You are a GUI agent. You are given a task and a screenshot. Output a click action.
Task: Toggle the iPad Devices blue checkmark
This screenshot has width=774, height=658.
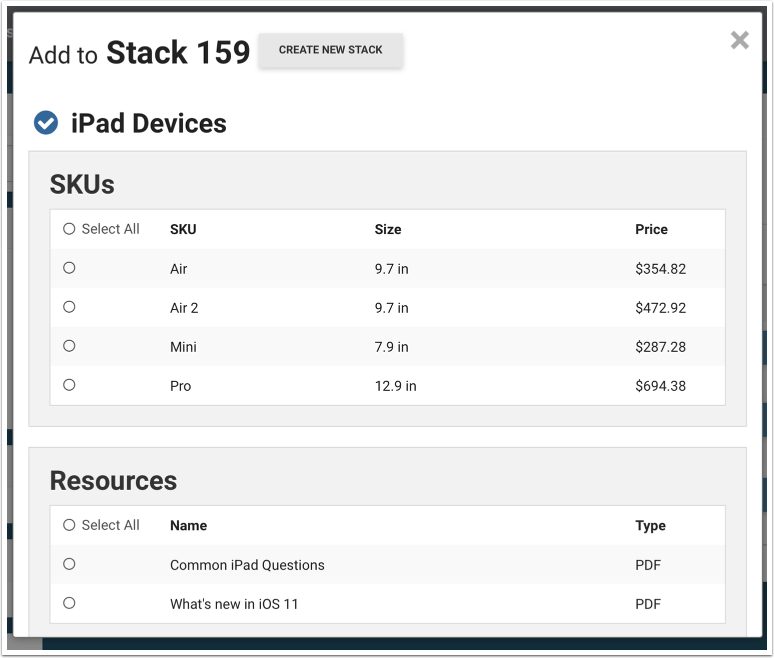46,122
